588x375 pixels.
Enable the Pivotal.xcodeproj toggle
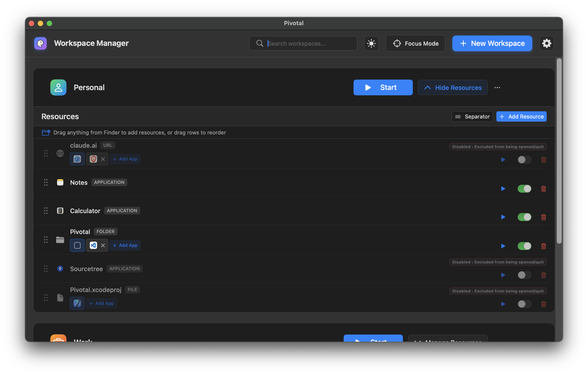pyautogui.click(x=524, y=304)
